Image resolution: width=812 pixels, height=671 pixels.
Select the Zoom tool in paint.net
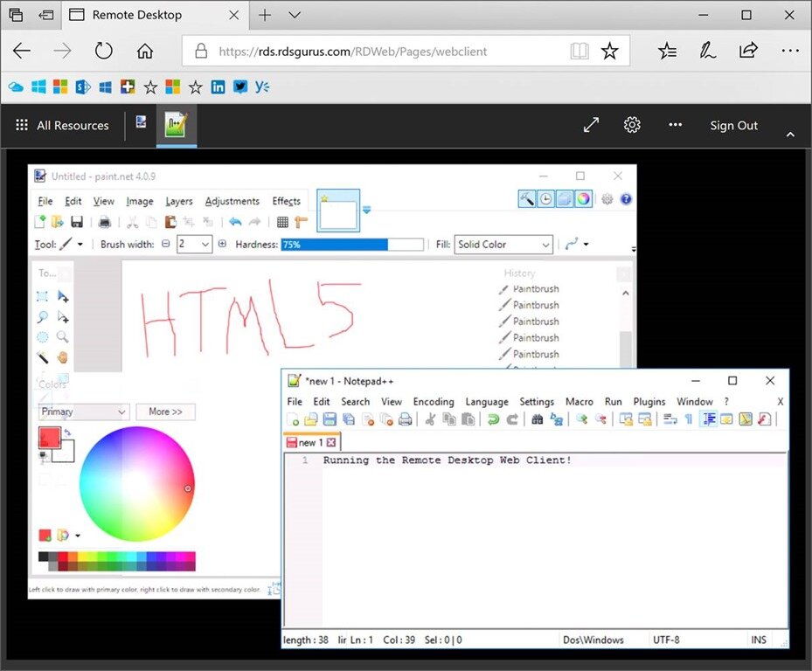pyautogui.click(x=63, y=336)
